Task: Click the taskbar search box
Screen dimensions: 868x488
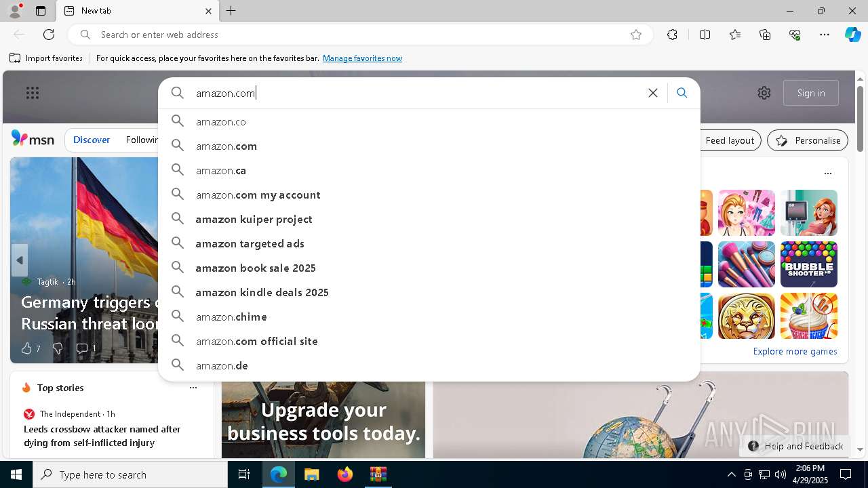Action: (130, 474)
